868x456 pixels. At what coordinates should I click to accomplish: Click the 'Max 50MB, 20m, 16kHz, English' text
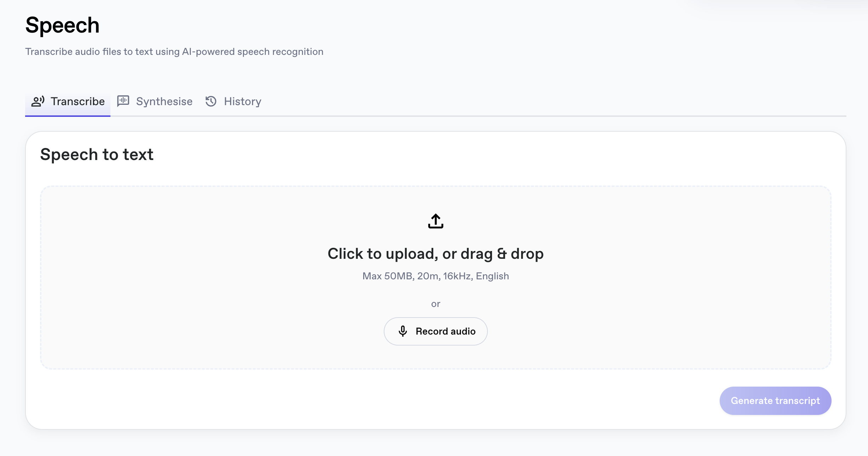[x=436, y=276]
